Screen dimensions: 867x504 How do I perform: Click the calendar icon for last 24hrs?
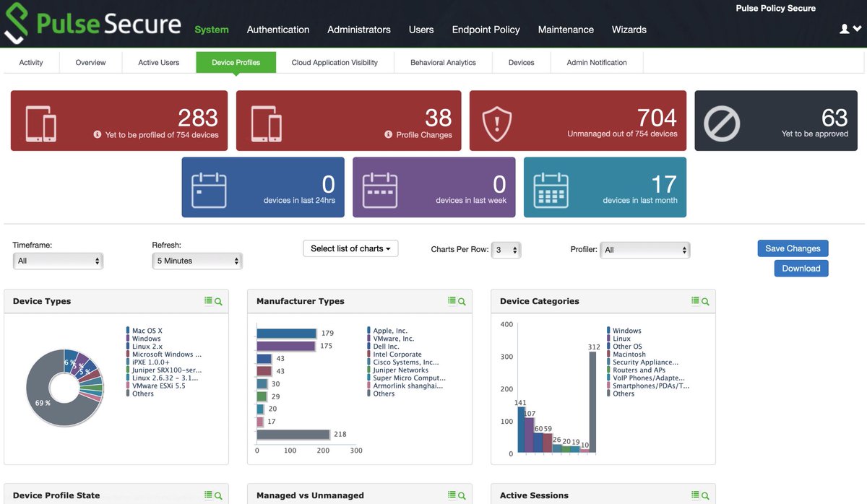pos(209,190)
